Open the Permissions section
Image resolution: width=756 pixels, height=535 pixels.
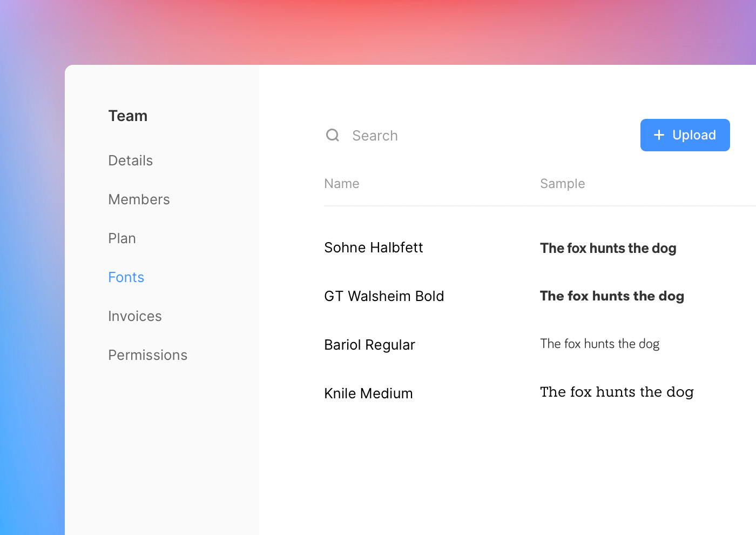(148, 355)
